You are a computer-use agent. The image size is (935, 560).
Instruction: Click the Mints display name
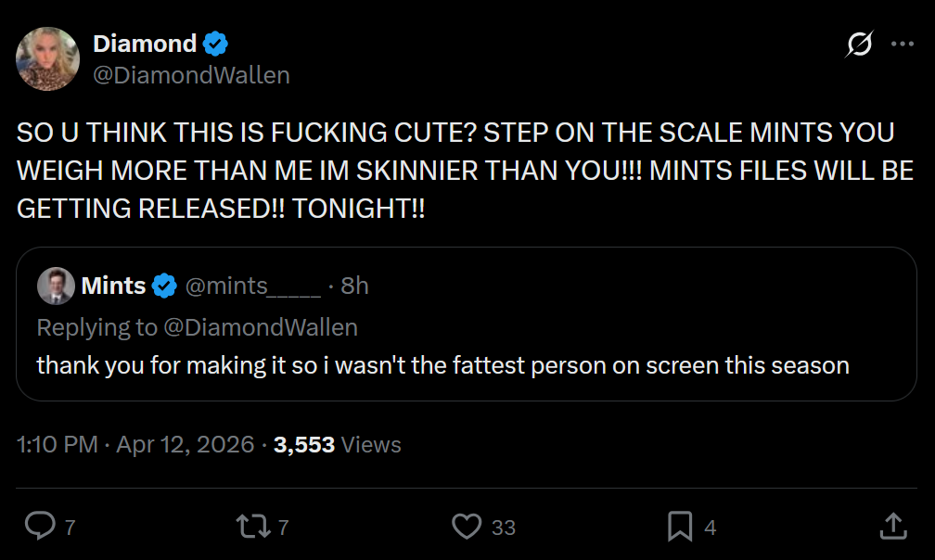[x=113, y=286]
